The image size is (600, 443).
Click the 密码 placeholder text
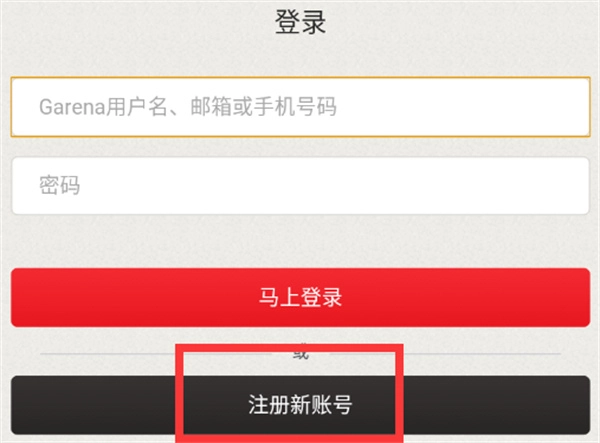pyautogui.click(x=60, y=186)
